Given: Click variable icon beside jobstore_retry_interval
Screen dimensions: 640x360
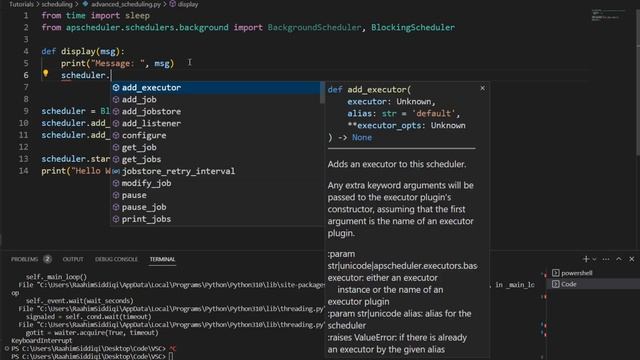Looking at the screenshot, I should 116,171.
